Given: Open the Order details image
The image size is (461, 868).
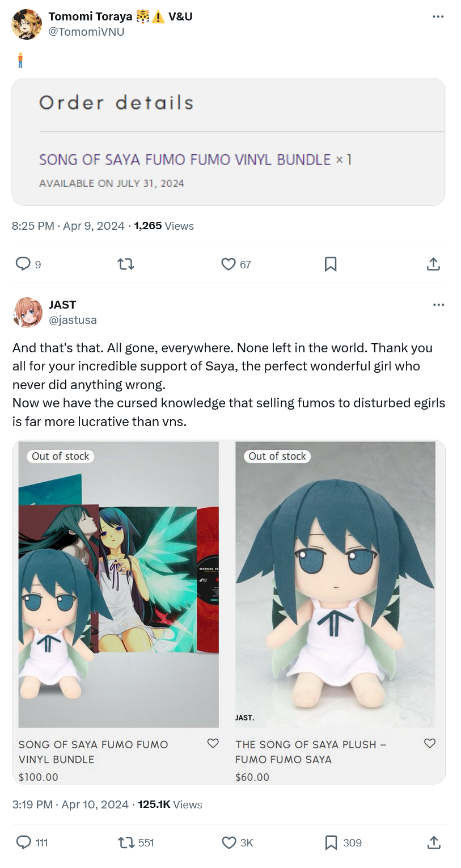Looking at the screenshot, I should click(x=228, y=142).
